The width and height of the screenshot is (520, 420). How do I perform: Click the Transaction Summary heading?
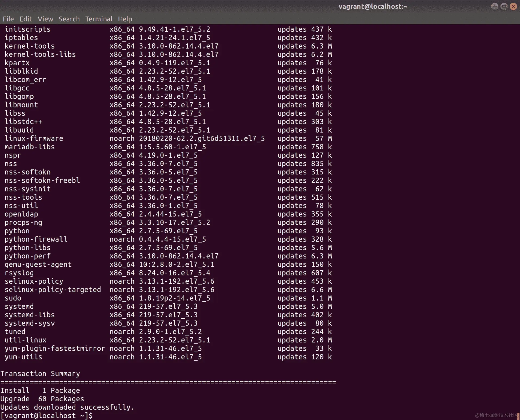[x=40, y=374]
